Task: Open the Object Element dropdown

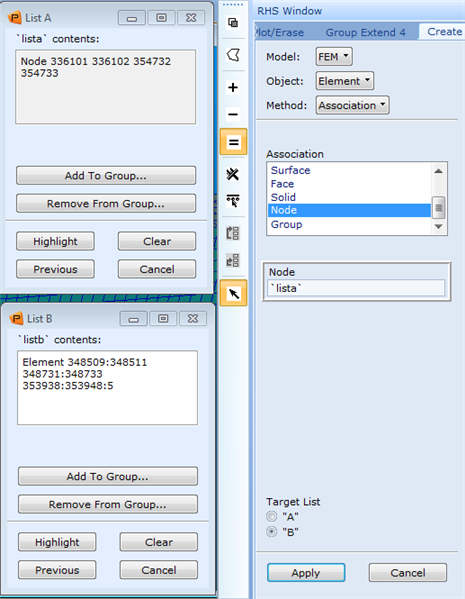Action: (x=345, y=81)
